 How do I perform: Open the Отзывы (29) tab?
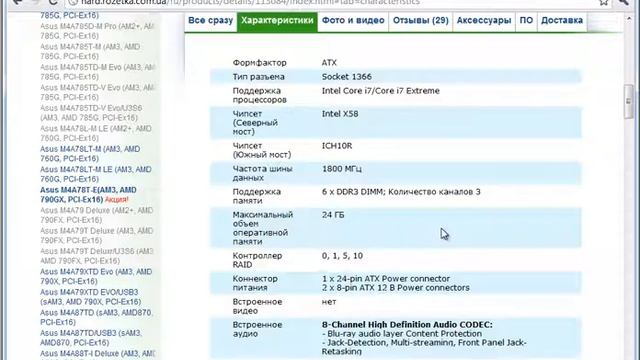tap(420, 20)
